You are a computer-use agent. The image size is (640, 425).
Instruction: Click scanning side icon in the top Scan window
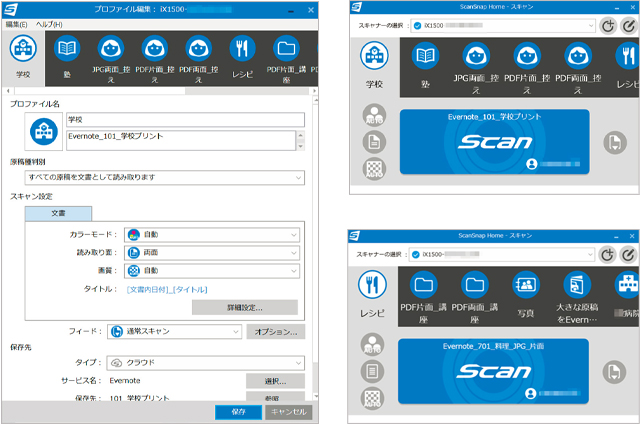374,142
